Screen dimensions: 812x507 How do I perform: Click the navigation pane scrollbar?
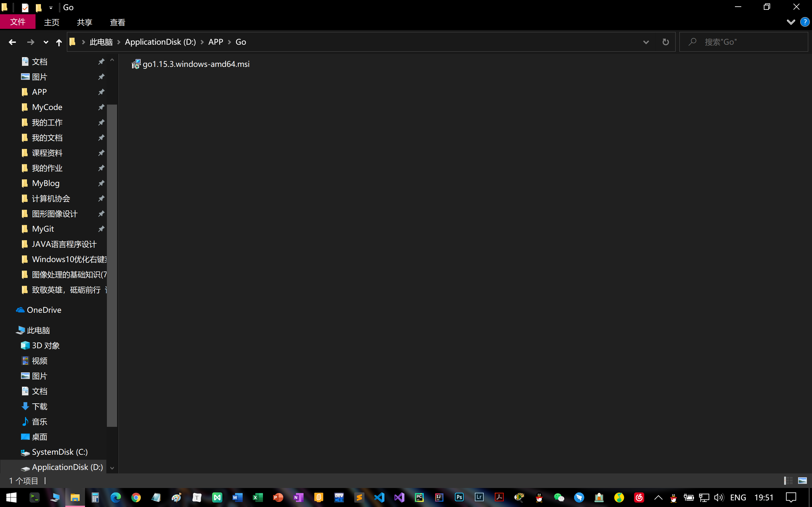point(112,265)
